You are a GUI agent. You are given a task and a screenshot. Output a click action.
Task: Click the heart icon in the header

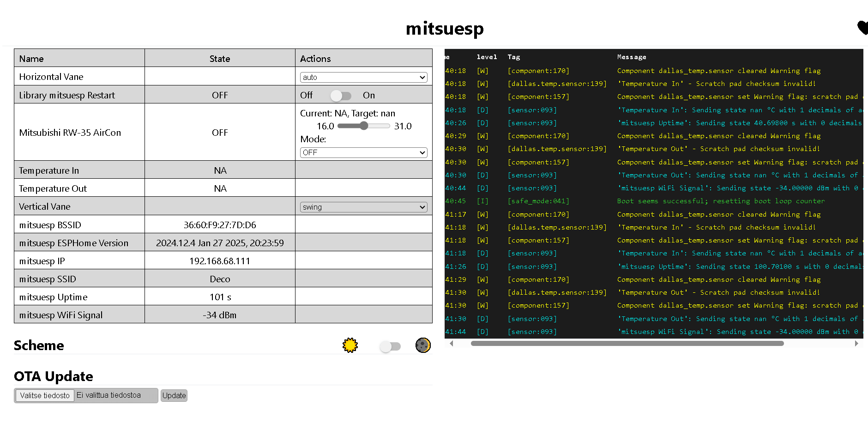[x=862, y=28]
